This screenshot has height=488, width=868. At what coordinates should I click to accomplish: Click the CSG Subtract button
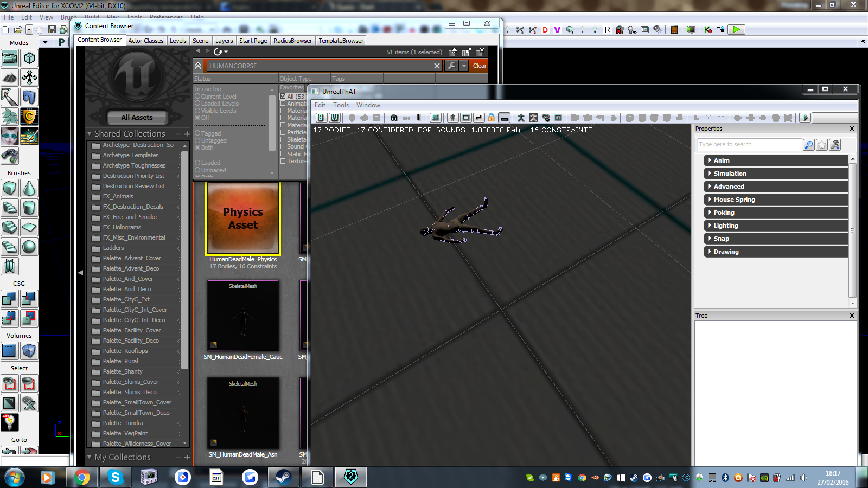29,299
